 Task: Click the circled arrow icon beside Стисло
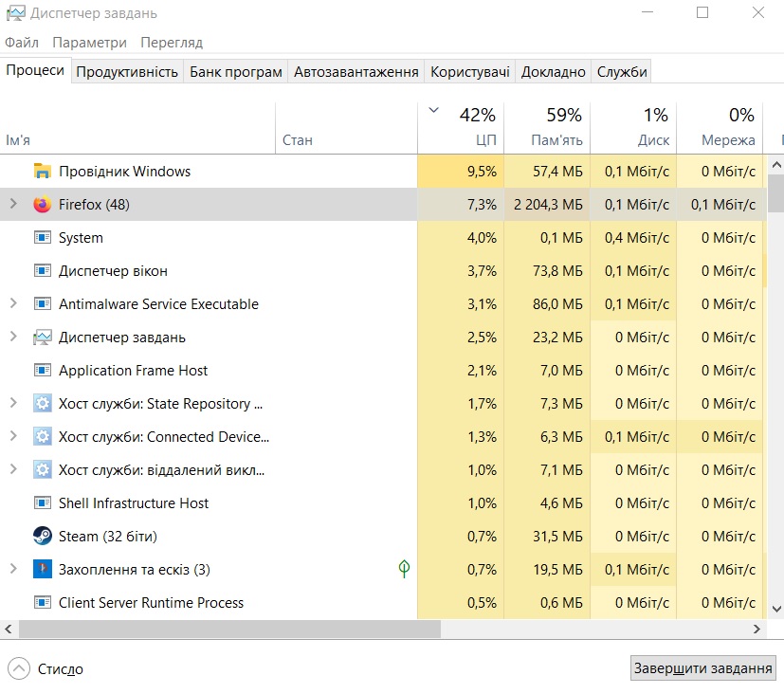[x=19, y=668]
